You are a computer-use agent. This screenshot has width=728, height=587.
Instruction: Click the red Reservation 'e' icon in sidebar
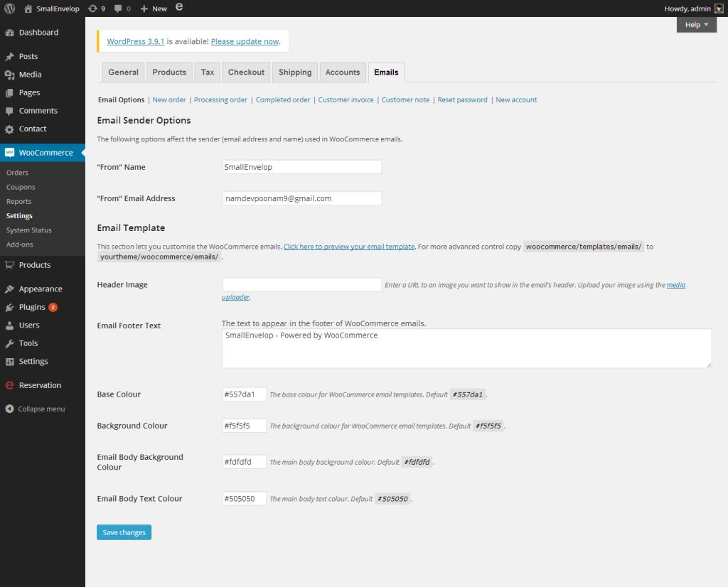tap(9, 385)
